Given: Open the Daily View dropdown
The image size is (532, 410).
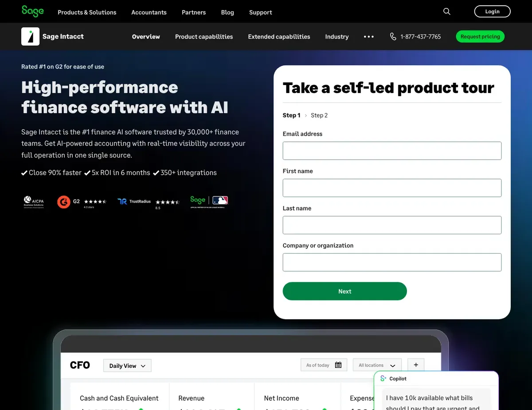Looking at the screenshot, I should pyautogui.click(x=127, y=366).
